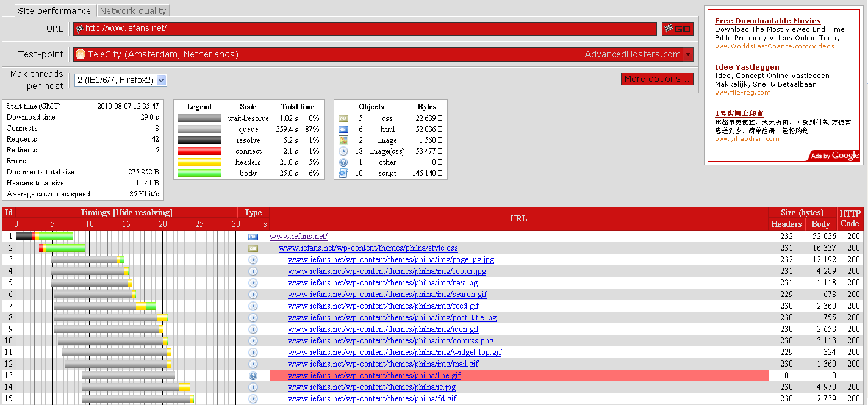Screen dimensions: 868x405
Task: Open the AdvancedHosters.com link
Action: tap(633, 54)
